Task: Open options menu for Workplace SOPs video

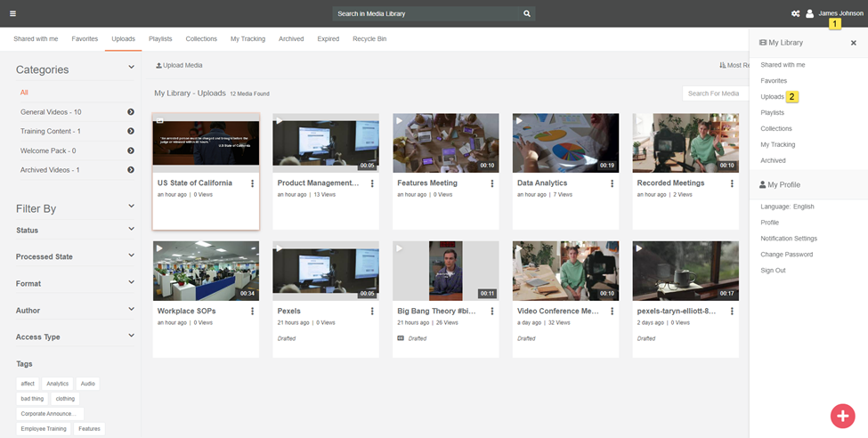Action: click(252, 312)
